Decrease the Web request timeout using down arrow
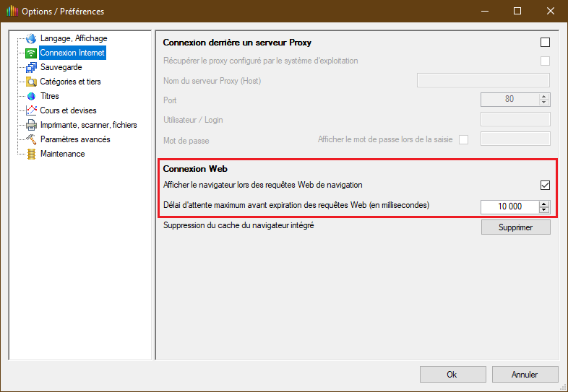The width and height of the screenshot is (568, 392). click(x=544, y=209)
